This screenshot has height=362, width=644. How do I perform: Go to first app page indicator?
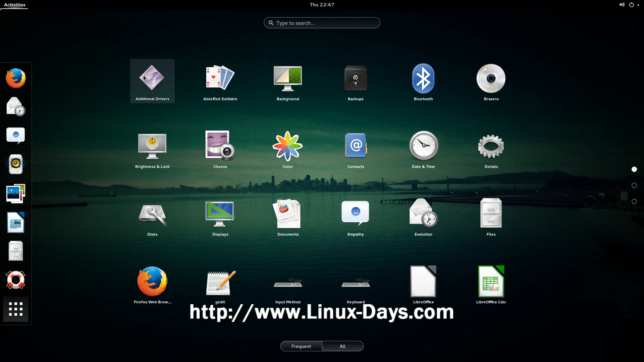pos(634,169)
